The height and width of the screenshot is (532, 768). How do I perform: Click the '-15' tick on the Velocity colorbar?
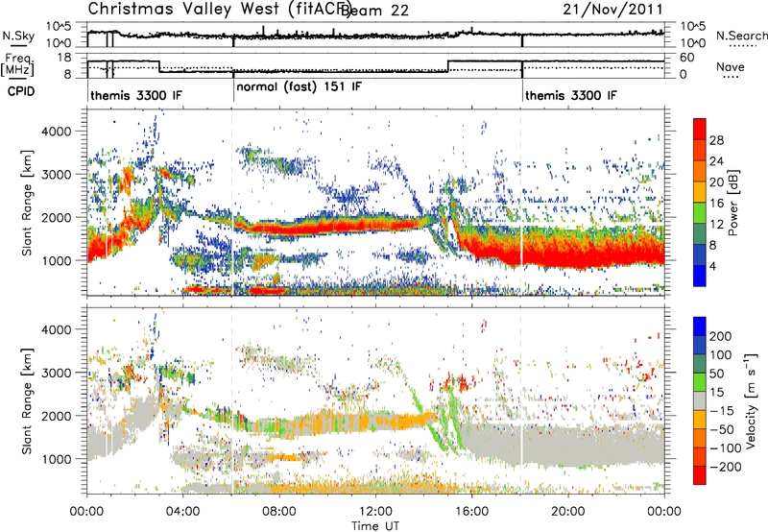click(722, 410)
